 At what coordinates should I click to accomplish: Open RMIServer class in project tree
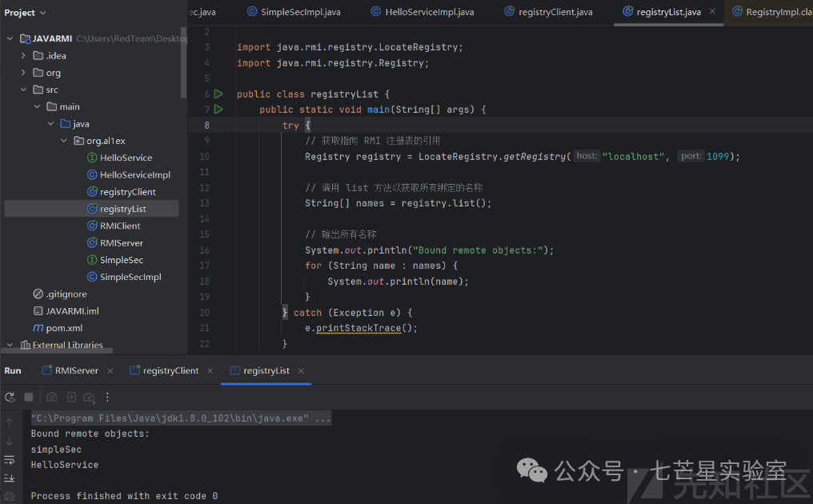[122, 243]
